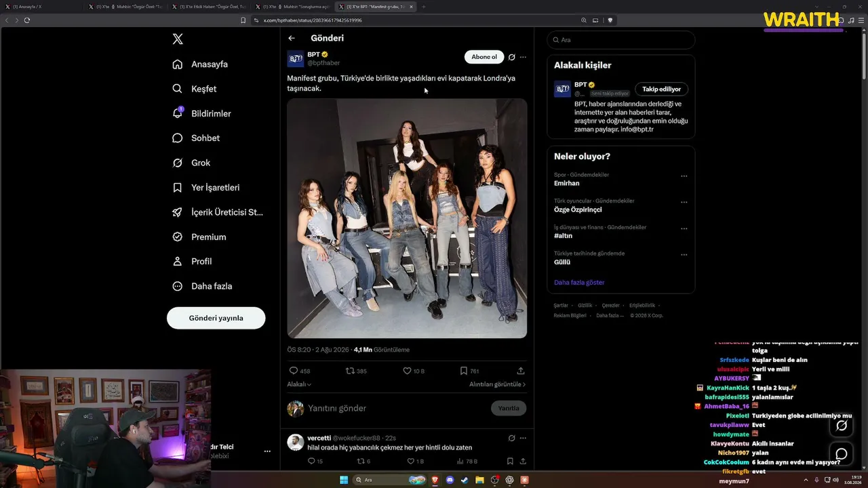Expand Daha fazla footer menu

pos(610,316)
